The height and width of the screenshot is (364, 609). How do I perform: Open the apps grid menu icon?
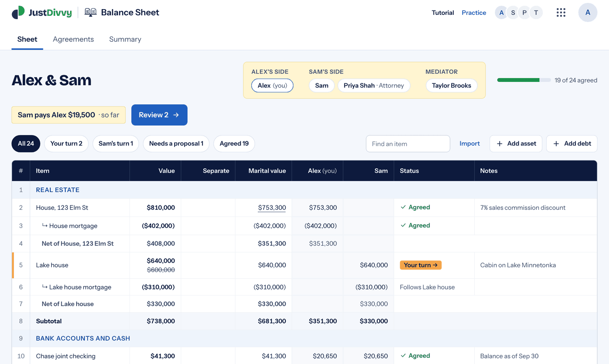[561, 12]
